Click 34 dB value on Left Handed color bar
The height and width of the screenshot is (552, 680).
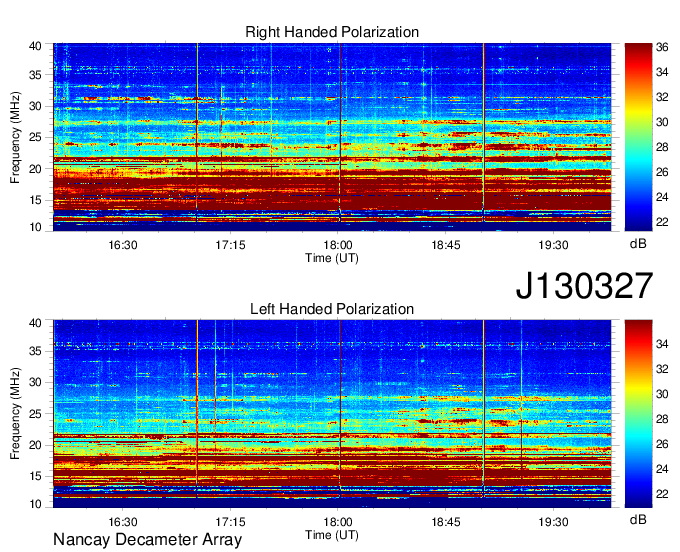(x=662, y=344)
